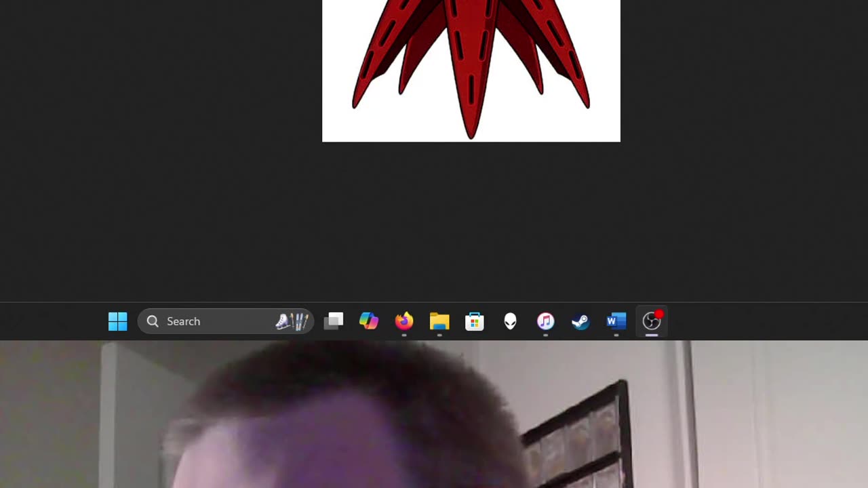Open Microsoft Word from taskbar

(x=616, y=321)
